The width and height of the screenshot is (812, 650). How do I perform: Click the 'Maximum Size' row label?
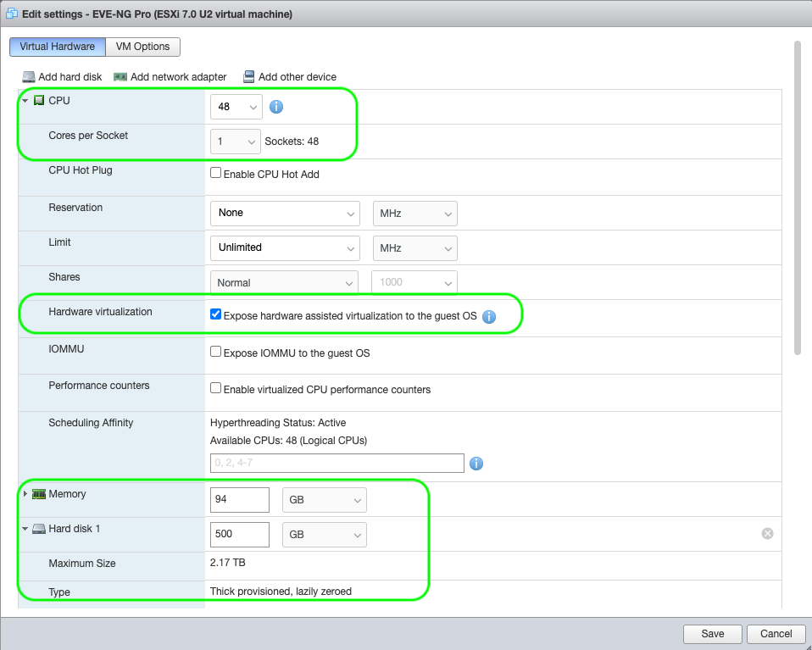82,564
